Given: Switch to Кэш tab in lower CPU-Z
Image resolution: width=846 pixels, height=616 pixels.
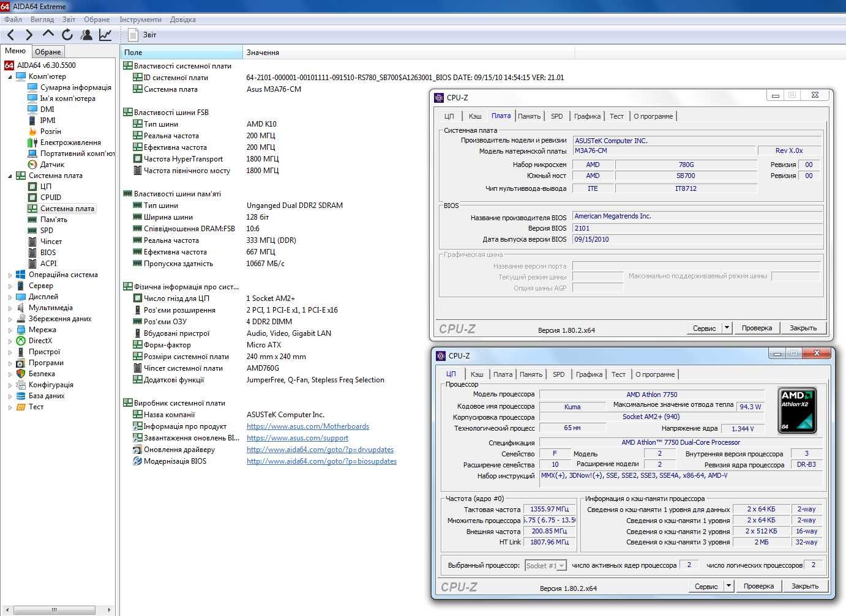Looking at the screenshot, I should [477, 374].
